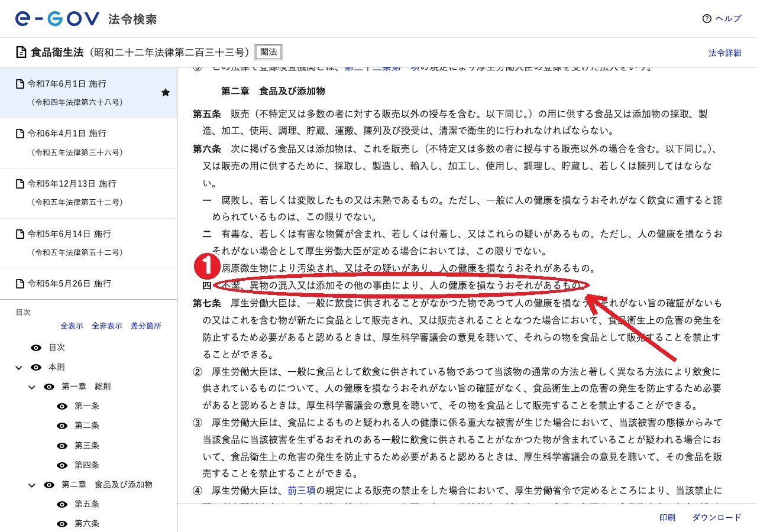Click the 第七条 heading in the law text
This screenshot has height=532, width=757.
coord(207,303)
